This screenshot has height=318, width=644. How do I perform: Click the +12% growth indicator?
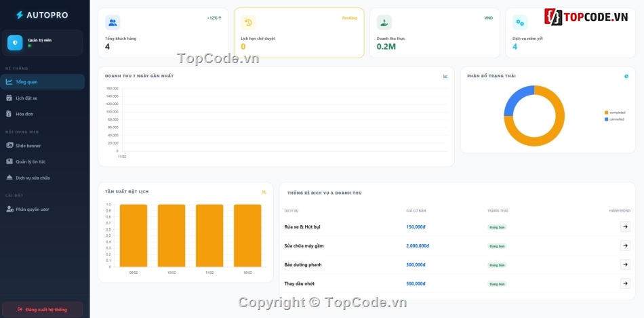214,18
